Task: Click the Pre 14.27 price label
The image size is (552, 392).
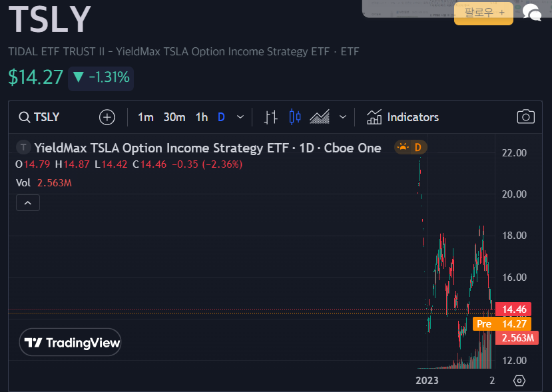Action: (501, 323)
